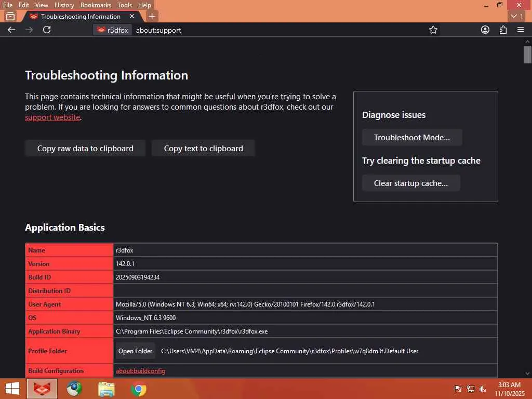Click the Distribution ID row label
The width and height of the screenshot is (532, 399).
point(49,291)
